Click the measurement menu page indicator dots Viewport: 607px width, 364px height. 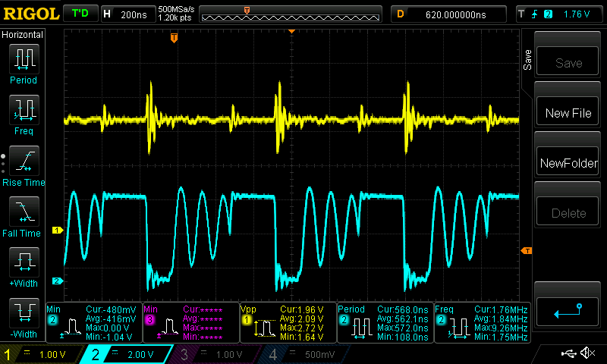[x=3, y=164]
